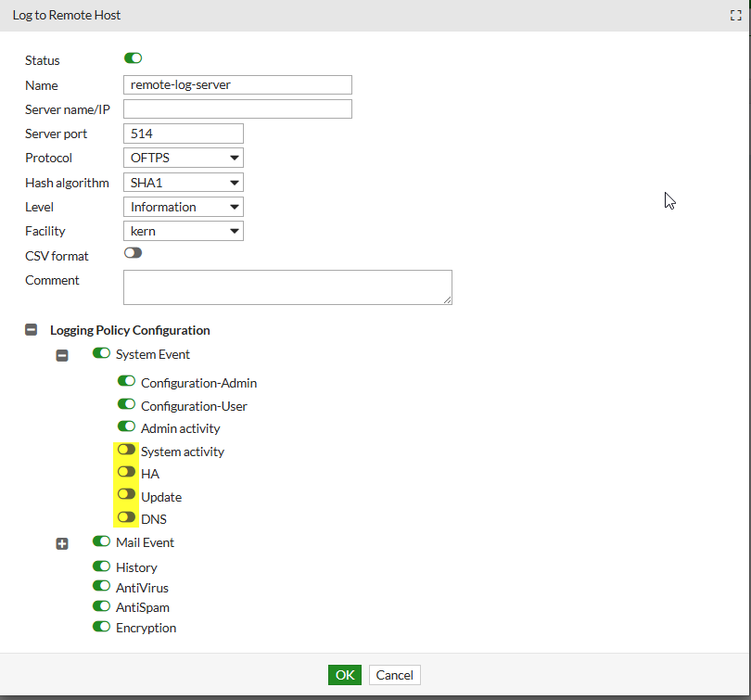Image resolution: width=751 pixels, height=700 pixels.
Task: Toggle Encryption logging off
Action: [x=101, y=626]
